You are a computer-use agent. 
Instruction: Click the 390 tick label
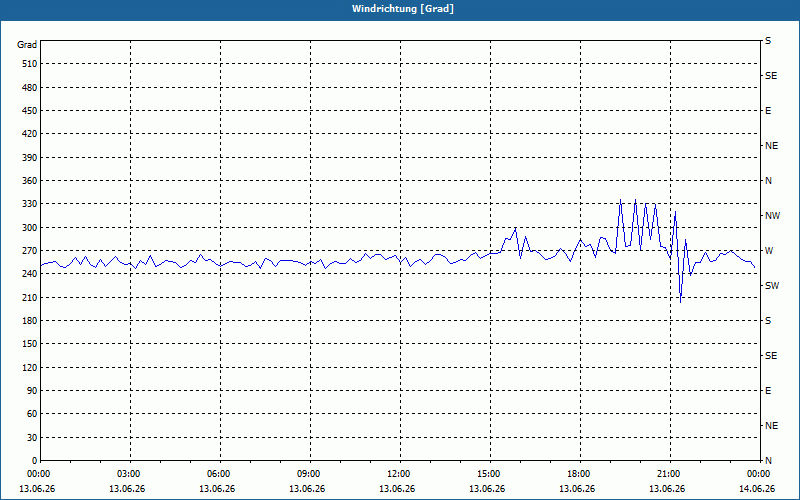30,158
